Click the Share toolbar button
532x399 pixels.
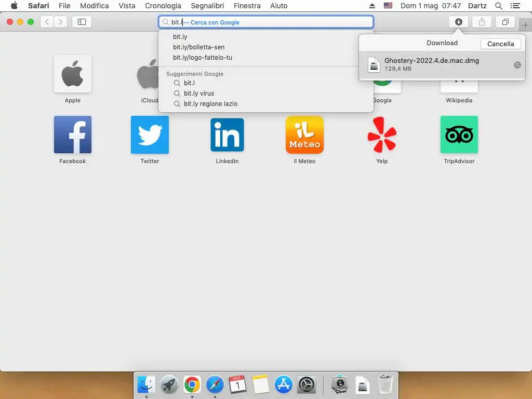[482, 22]
